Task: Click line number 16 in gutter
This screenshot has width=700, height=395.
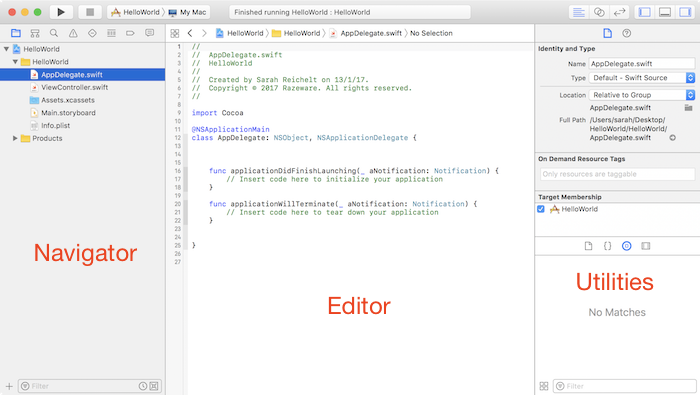Action: (178, 171)
